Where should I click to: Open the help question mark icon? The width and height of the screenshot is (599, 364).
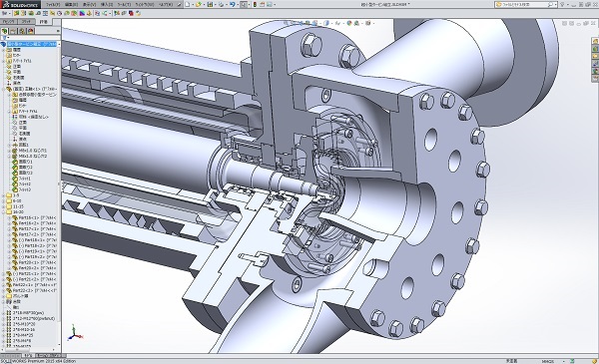[562, 4]
